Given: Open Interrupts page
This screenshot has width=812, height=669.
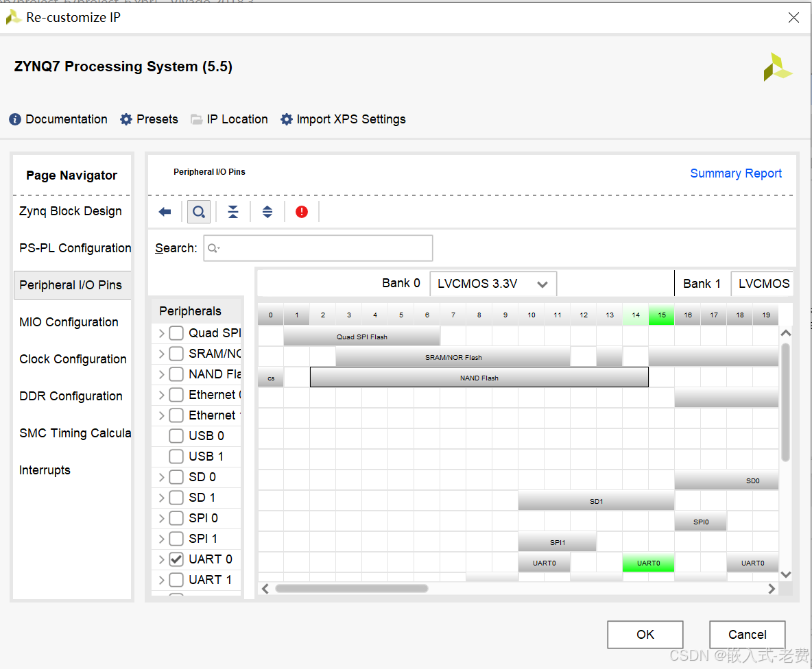Looking at the screenshot, I should [x=45, y=470].
